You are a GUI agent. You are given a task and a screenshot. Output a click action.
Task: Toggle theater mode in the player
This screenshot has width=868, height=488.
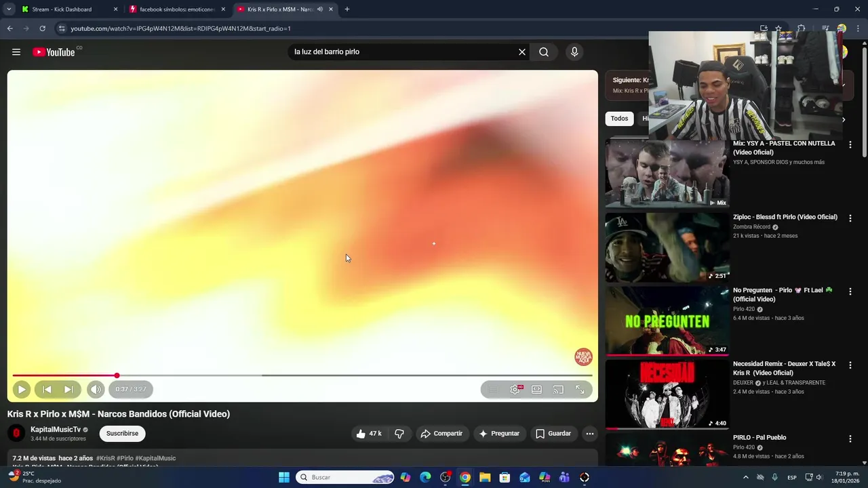tap(536, 389)
